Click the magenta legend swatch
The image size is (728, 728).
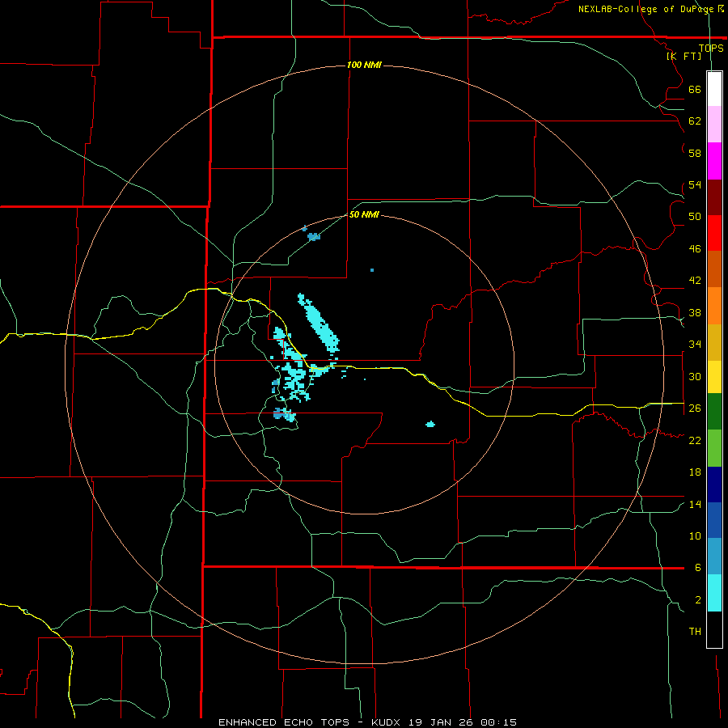(714, 161)
